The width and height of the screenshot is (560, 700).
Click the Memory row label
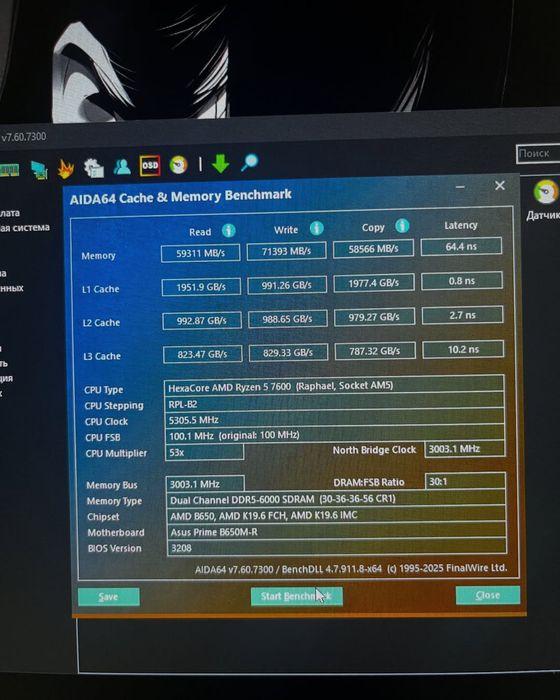[98, 256]
